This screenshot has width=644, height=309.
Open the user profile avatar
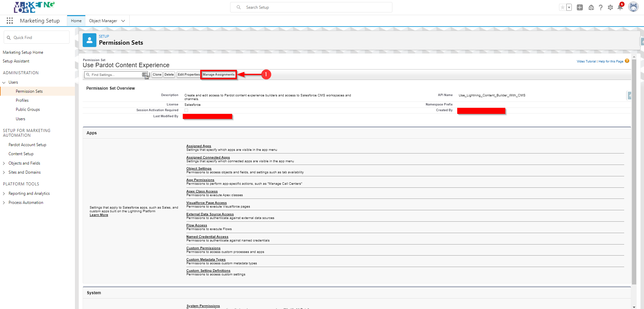633,7
